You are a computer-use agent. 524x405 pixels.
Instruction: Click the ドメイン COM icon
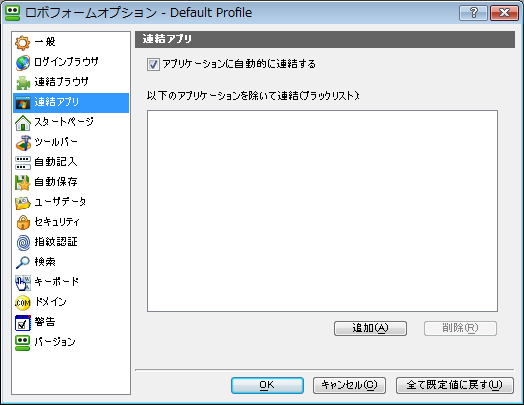[x=23, y=303]
